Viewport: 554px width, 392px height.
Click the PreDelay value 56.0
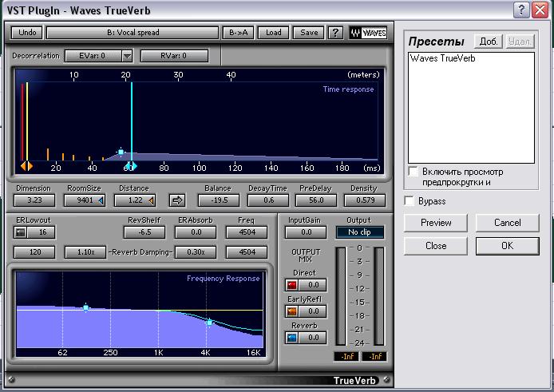[x=316, y=200]
